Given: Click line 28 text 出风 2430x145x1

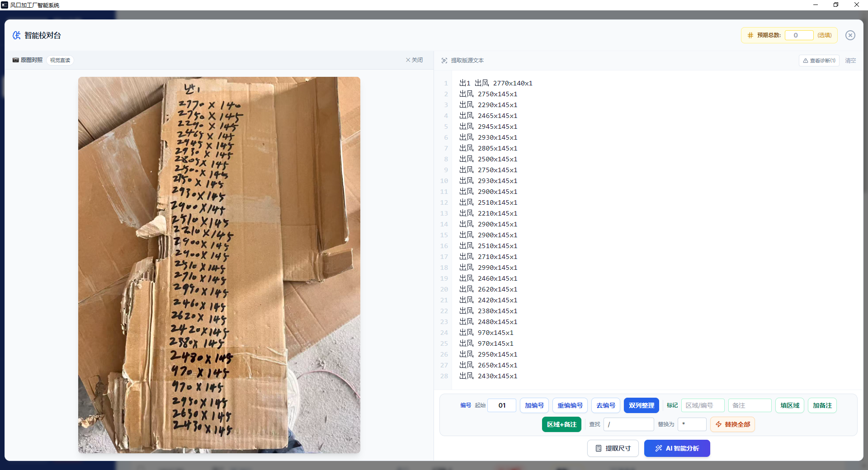Looking at the screenshot, I should point(488,376).
